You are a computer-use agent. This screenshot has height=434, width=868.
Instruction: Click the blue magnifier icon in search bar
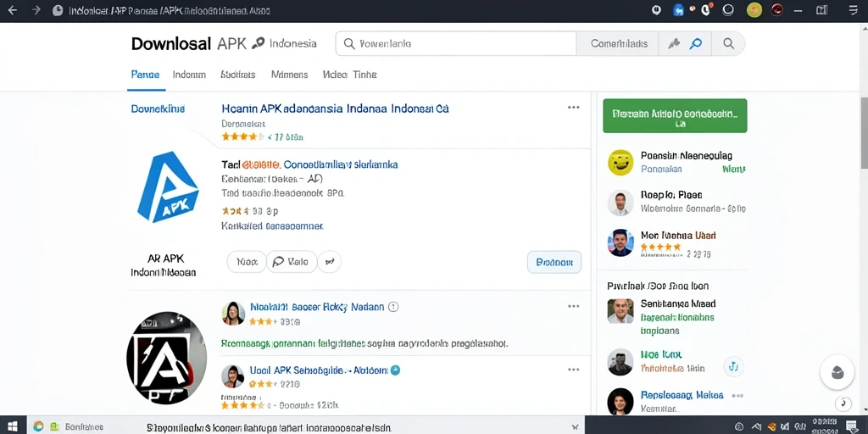[x=696, y=43]
